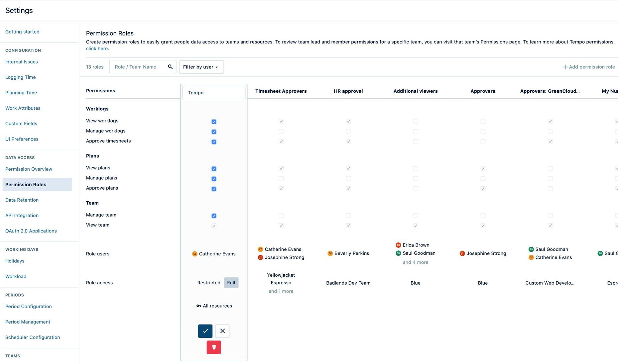Viewport: 618px width, 364px height.
Task: Expand 'and 4 more' under Additional viewers users
Action: [415, 262]
